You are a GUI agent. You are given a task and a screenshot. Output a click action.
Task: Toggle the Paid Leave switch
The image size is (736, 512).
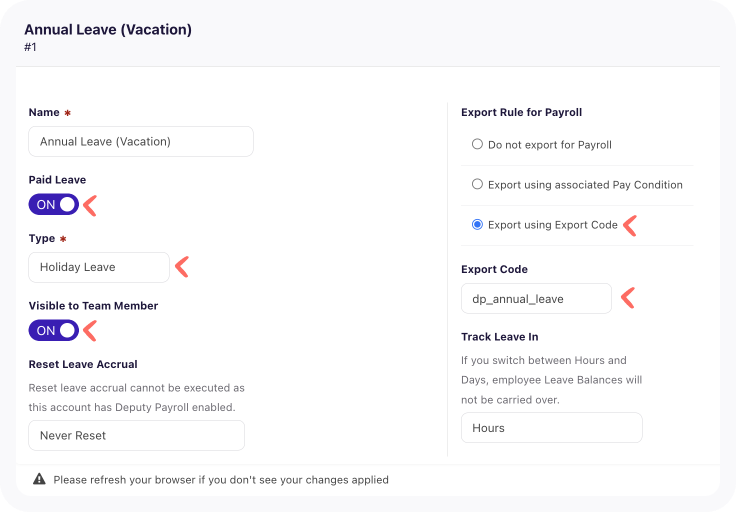click(x=54, y=205)
